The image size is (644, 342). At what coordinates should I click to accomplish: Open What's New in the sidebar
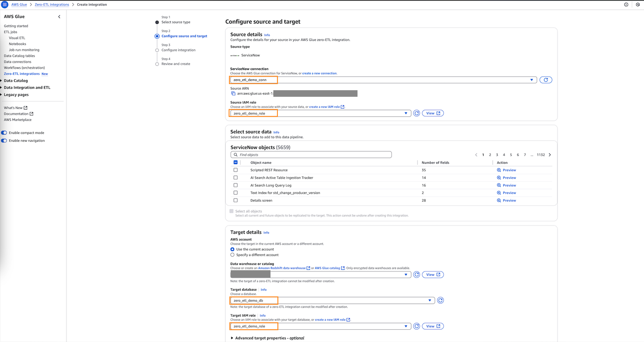coord(16,108)
